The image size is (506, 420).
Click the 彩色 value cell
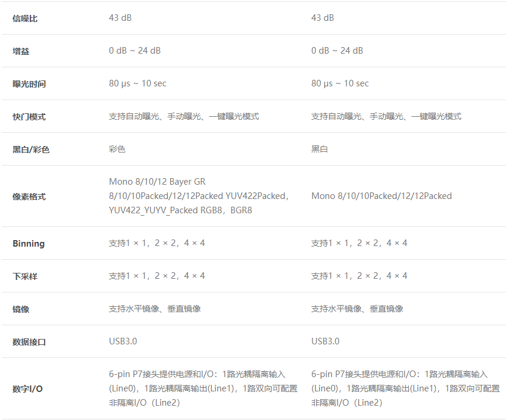coord(117,149)
